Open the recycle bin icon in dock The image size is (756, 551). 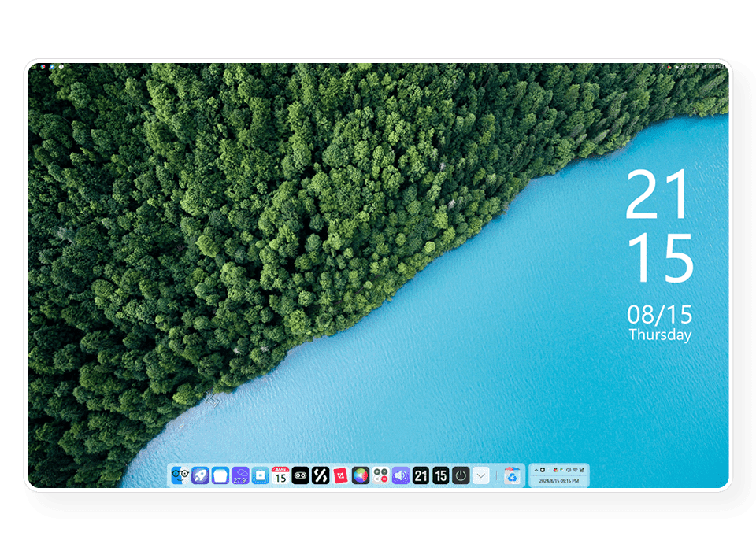[x=512, y=475]
